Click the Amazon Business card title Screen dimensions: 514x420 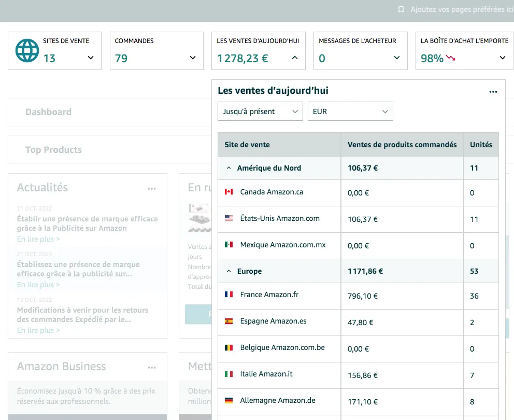(x=61, y=366)
